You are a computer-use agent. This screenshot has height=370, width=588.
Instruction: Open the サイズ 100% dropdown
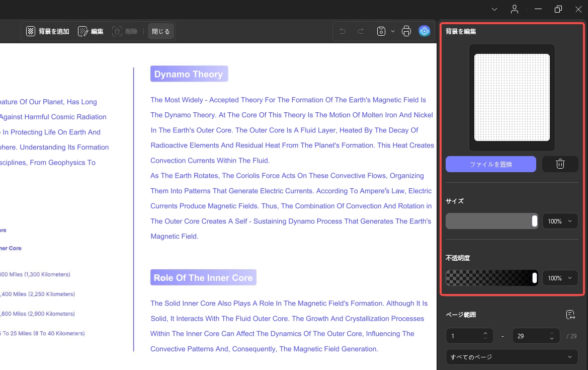[560, 221]
